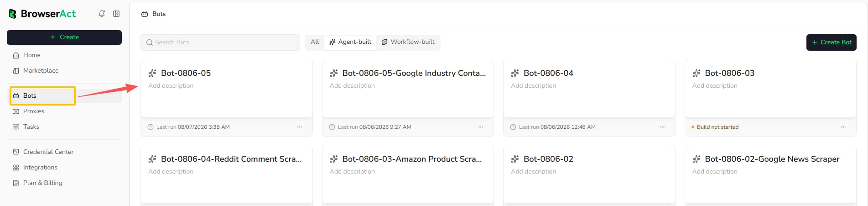868x206 pixels.
Task: Open Bot-0806-04-Reddit Comment Scra... card
Action: pyautogui.click(x=227, y=175)
